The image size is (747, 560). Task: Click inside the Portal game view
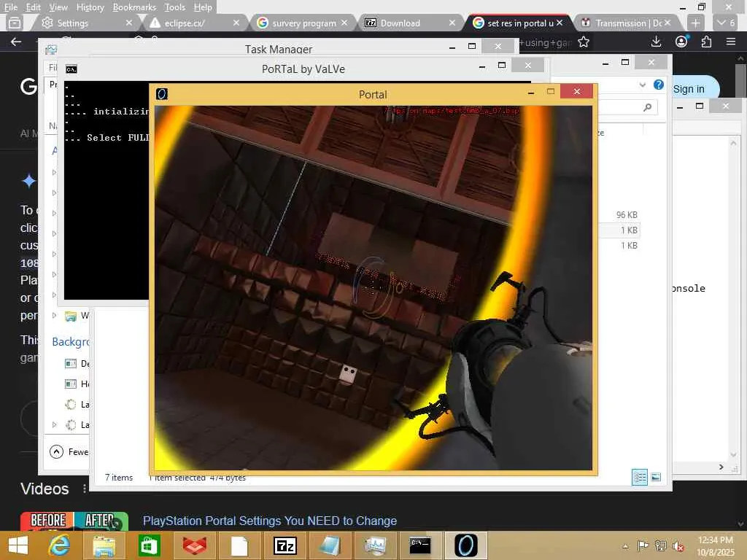(373, 287)
